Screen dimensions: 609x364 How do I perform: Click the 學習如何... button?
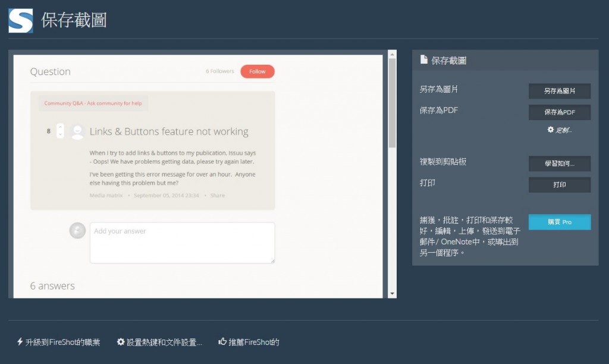pyautogui.click(x=559, y=164)
